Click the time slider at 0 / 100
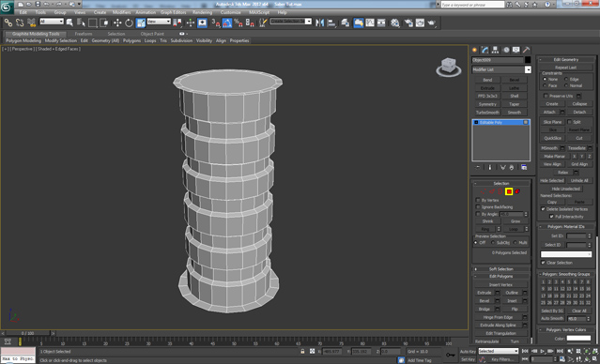 tap(27, 333)
